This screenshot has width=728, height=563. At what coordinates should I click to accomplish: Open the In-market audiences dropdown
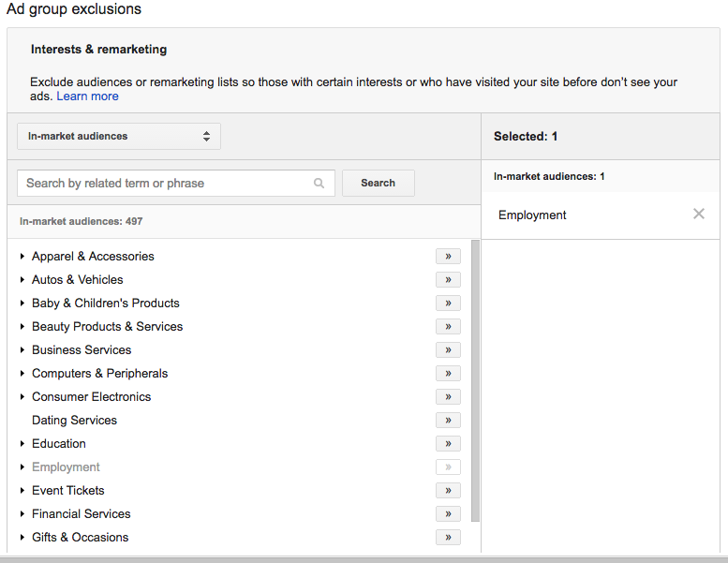[119, 137]
